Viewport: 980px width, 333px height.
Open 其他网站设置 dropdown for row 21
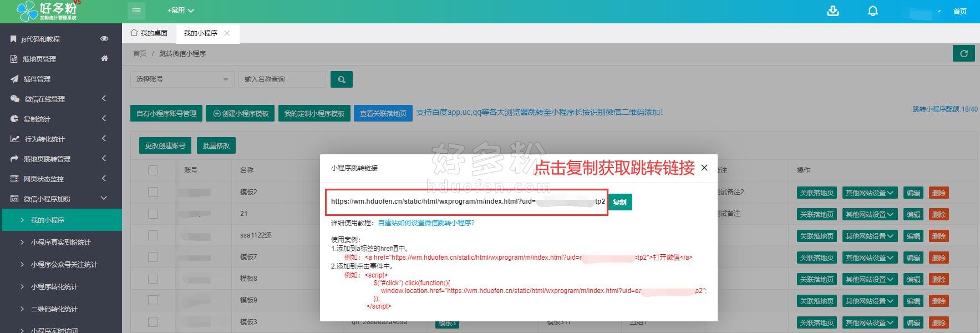pos(870,214)
